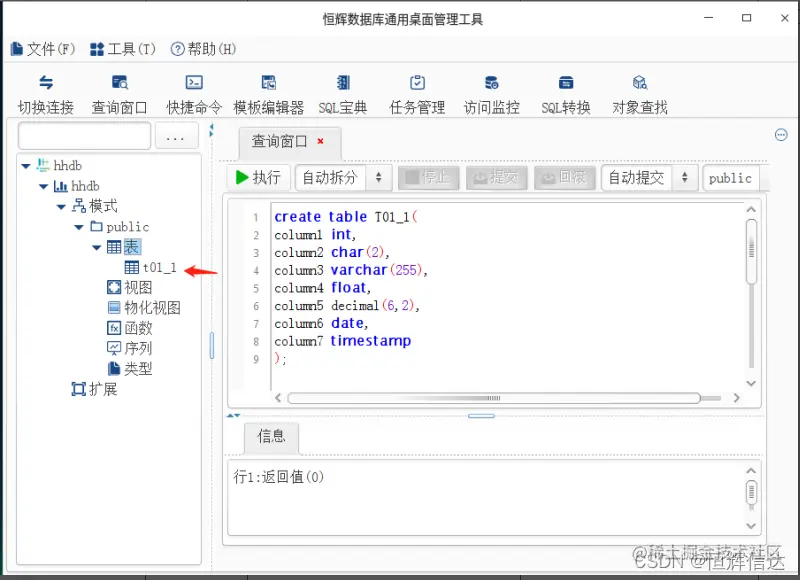The height and width of the screenshot is (580, 800).
Task: Open the 任务管理 task manager
Action: [x=416, y=93]
